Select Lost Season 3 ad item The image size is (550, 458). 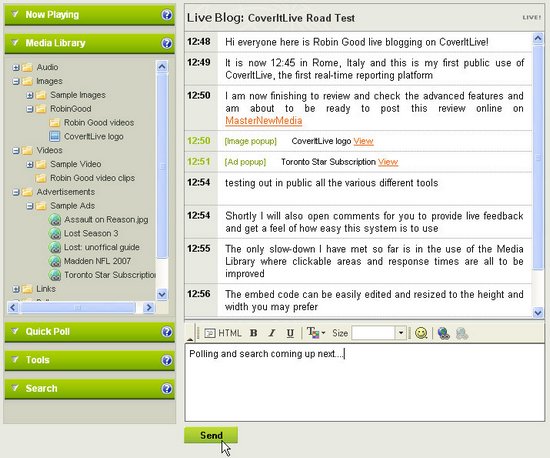tap(84, 233)
